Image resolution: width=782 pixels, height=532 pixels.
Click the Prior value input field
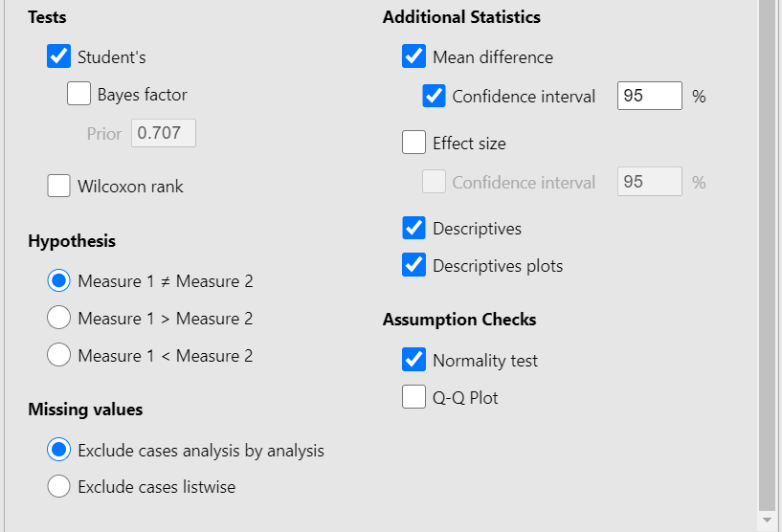click(164, 133)
